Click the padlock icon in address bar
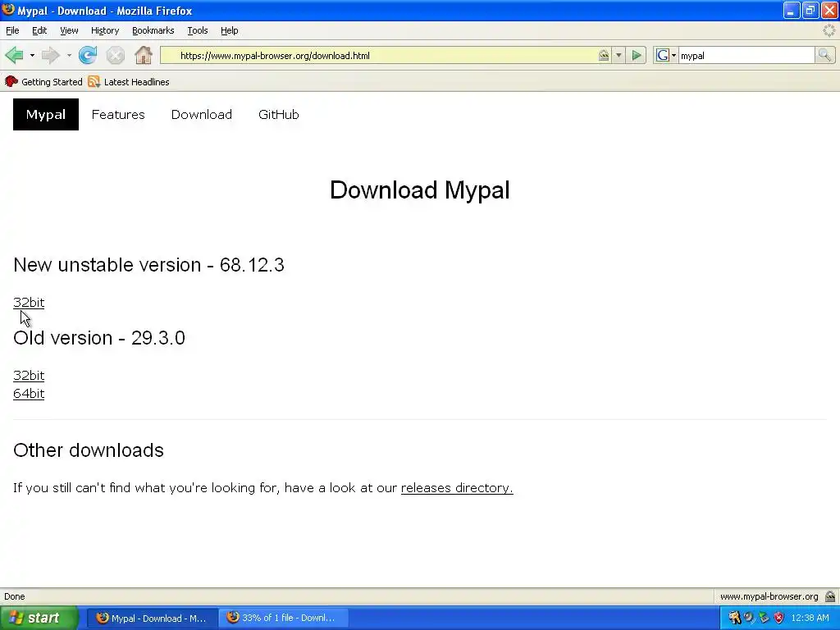 click(604, 55)
